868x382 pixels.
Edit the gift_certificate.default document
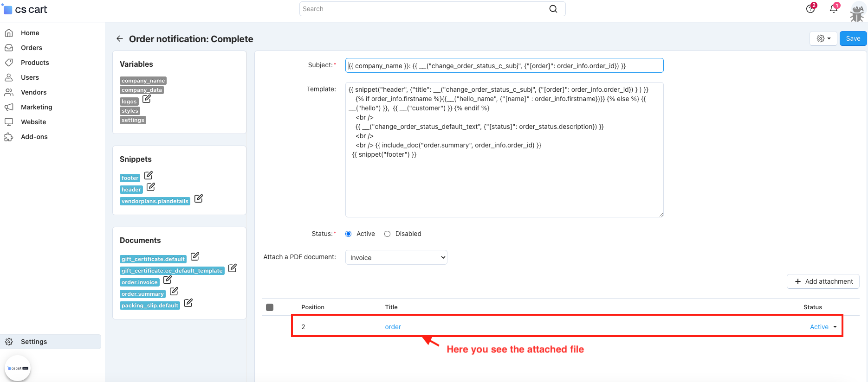(x=195, y=256)
